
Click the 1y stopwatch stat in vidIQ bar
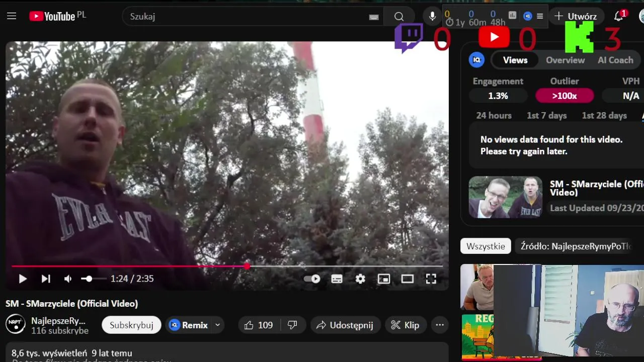[x=455, y=22]
